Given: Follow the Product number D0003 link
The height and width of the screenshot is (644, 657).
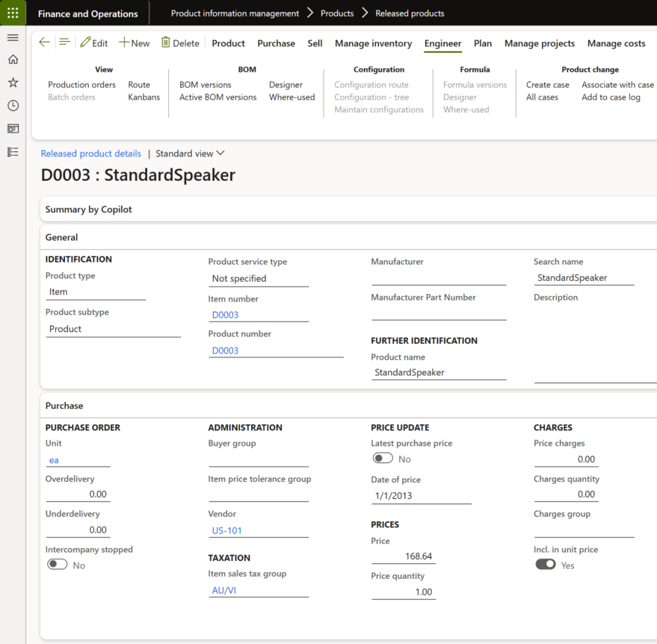Looking at the screenshot, I should coord(225,350).
